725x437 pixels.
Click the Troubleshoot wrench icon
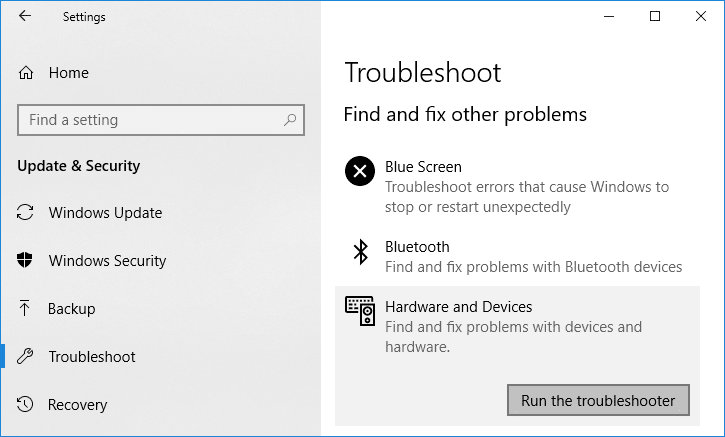(x=26, y=357)
